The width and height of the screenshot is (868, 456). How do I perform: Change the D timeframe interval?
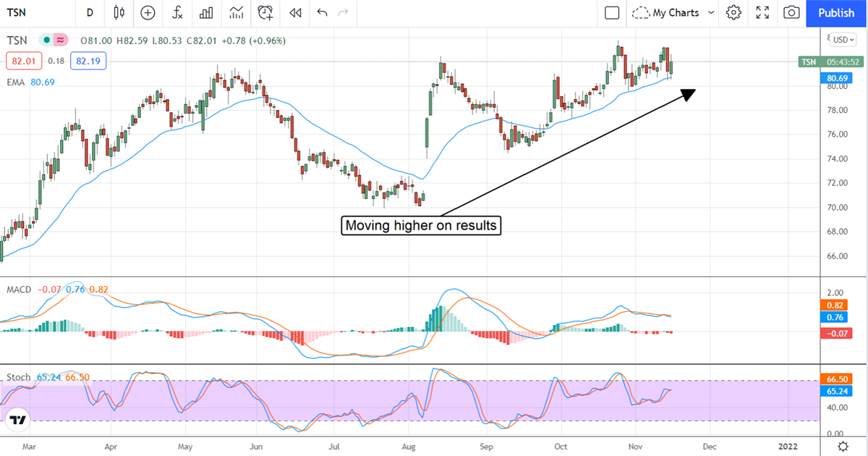(90, 12)
